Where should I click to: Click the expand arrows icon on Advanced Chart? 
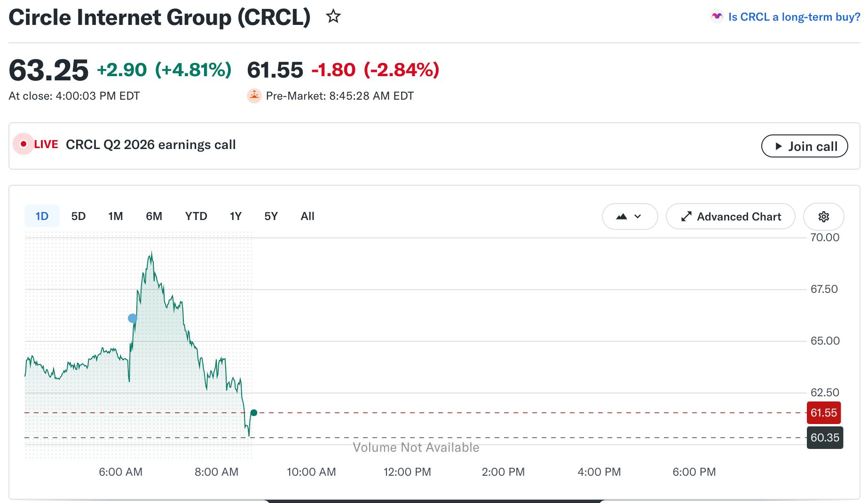[x=687, y=217]
